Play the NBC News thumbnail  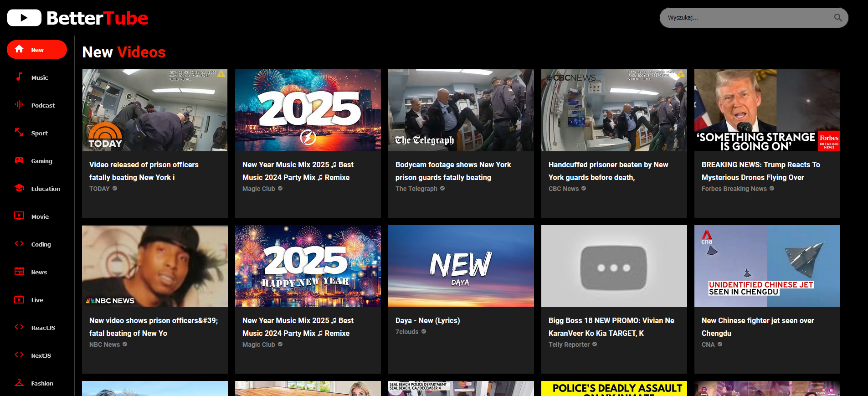coord(155,266)
